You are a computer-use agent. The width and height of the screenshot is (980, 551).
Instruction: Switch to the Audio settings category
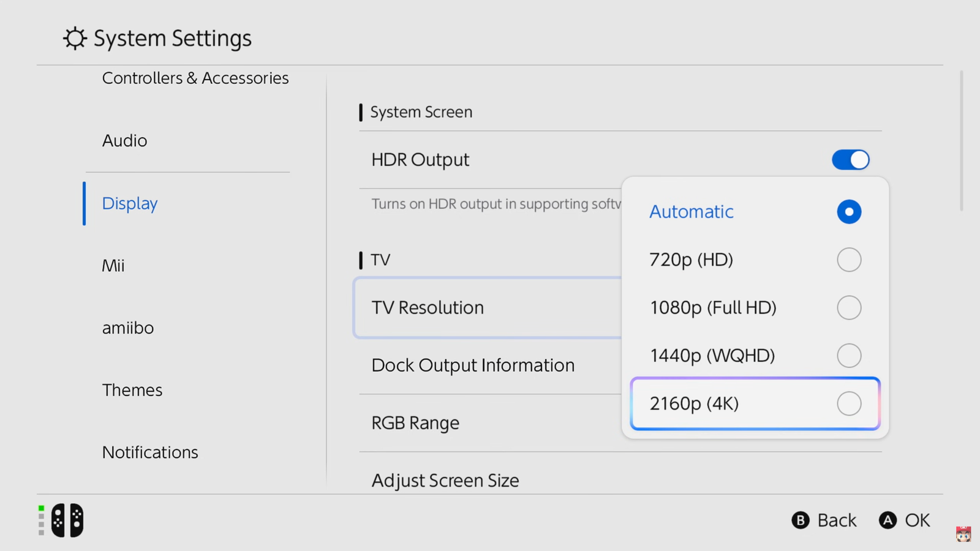pos(125,141)
